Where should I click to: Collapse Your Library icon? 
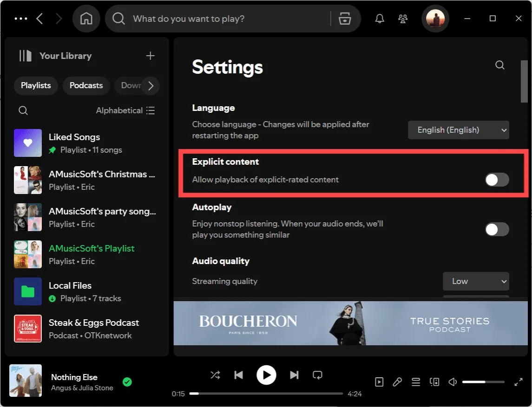tap(26, 56)
